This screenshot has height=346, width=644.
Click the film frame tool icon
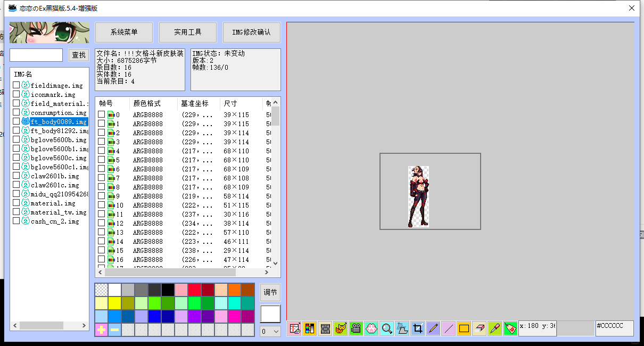[325, 328]
